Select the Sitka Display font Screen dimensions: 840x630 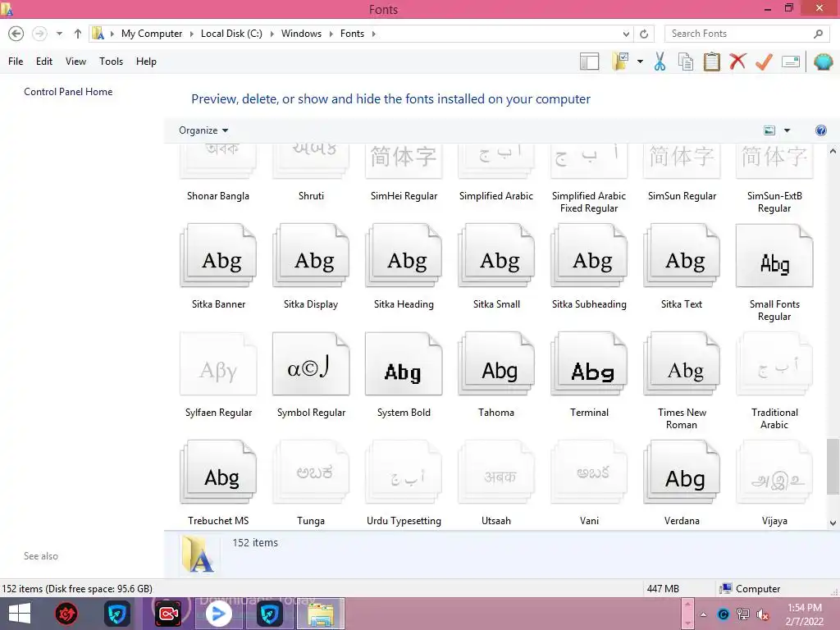pyautogui.click(x=311, y=267)
